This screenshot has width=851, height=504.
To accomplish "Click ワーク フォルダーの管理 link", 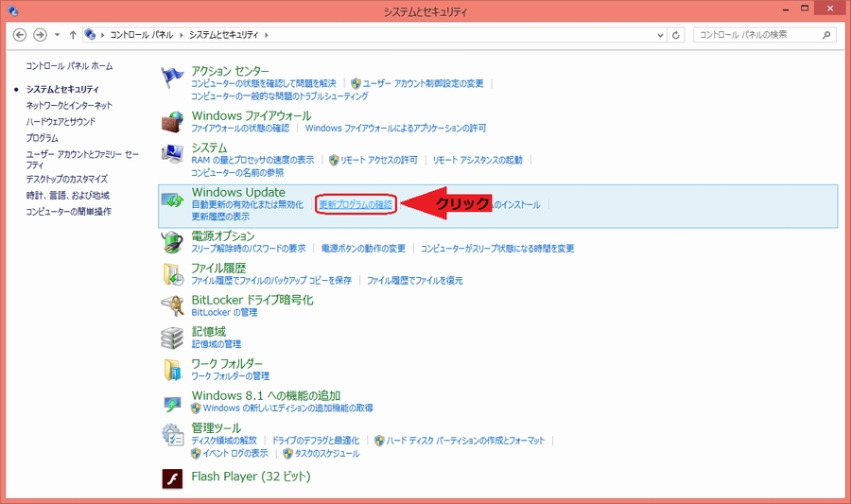I will [230, 376].
